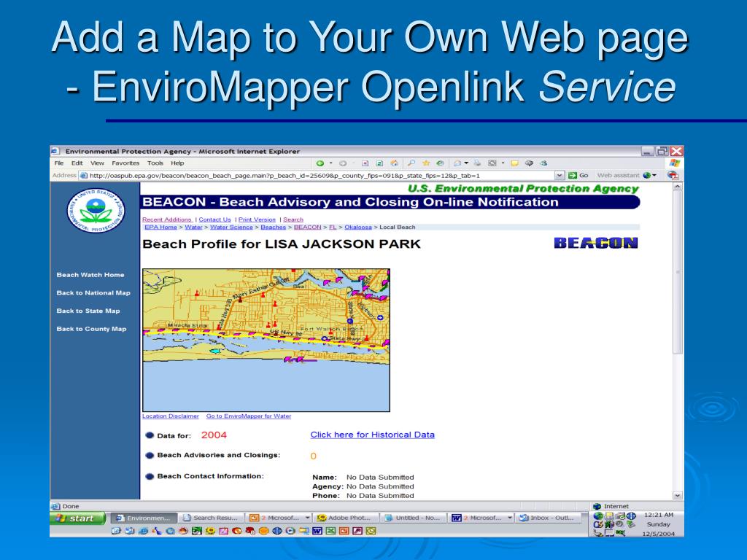
Task: Switch to Adobe Photoshop taskbar window
Action: (346, 518)
